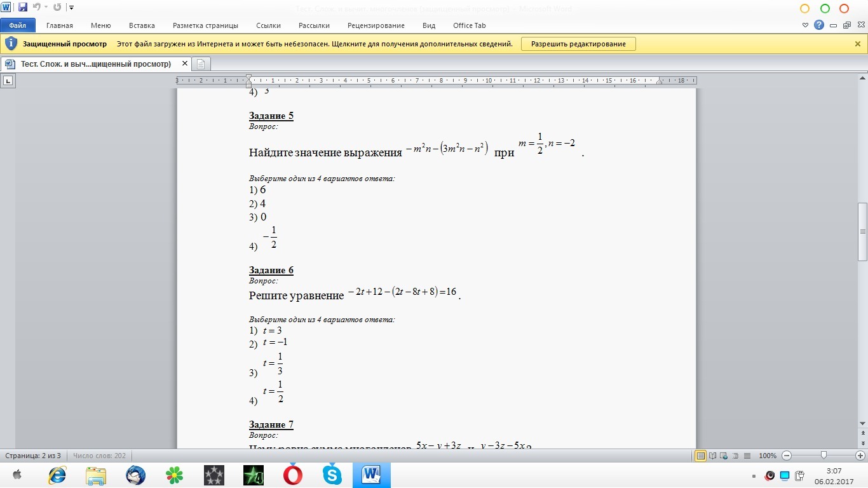This screenshot has height=488, width=868.
Task: Switch to Print Layout view
Action: tap(701, 456)
